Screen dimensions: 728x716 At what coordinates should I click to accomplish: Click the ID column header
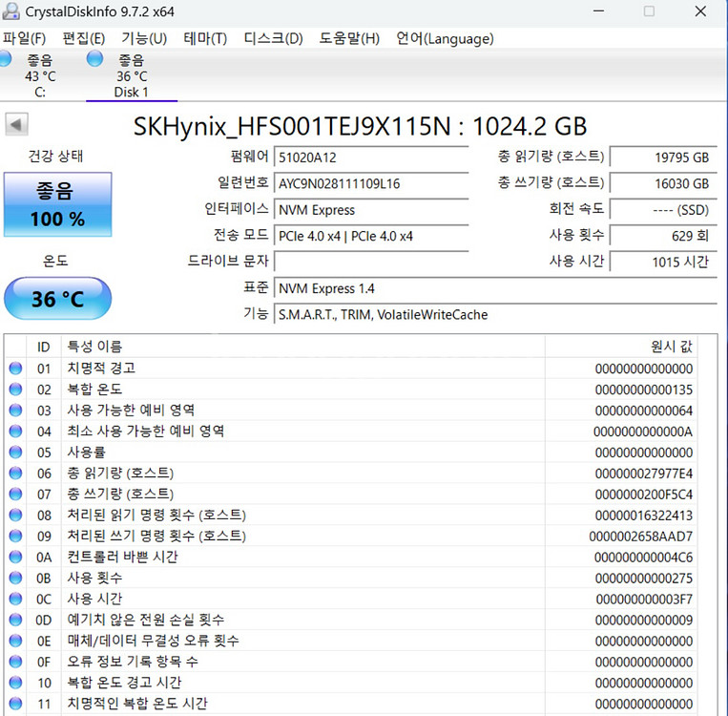(x=44, y=347)
